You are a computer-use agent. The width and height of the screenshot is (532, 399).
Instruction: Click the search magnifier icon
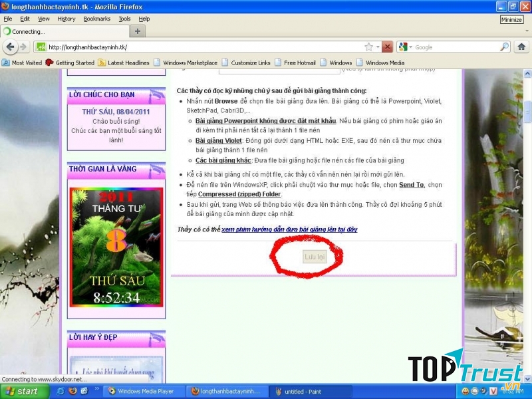click(x=504, y=47)
